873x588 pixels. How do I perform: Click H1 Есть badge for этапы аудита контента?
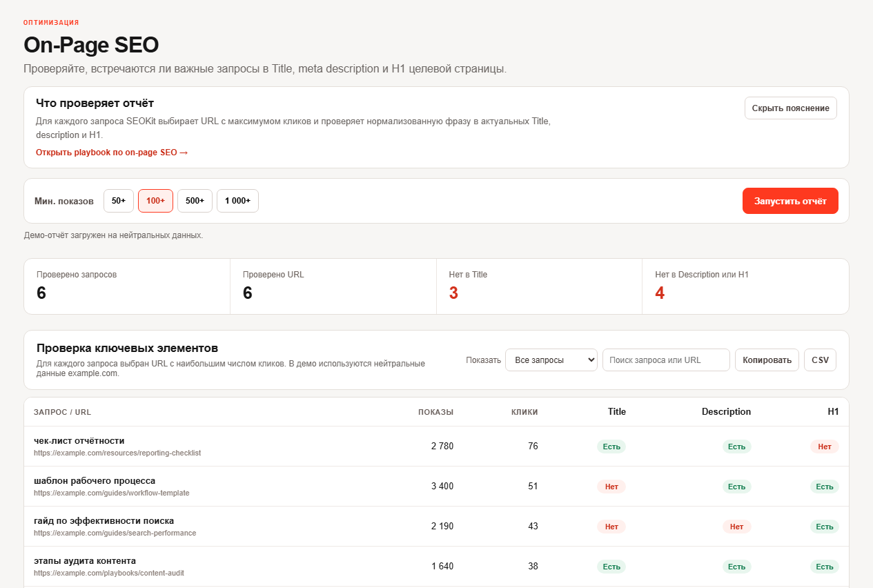tap(825, 567)
